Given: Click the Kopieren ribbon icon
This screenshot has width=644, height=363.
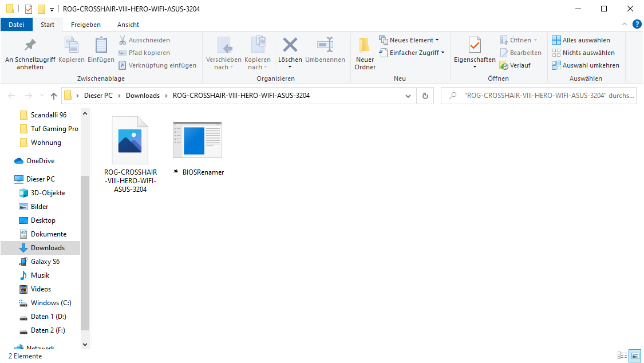Looking at the screenshot, I should (x=72, y=45).
